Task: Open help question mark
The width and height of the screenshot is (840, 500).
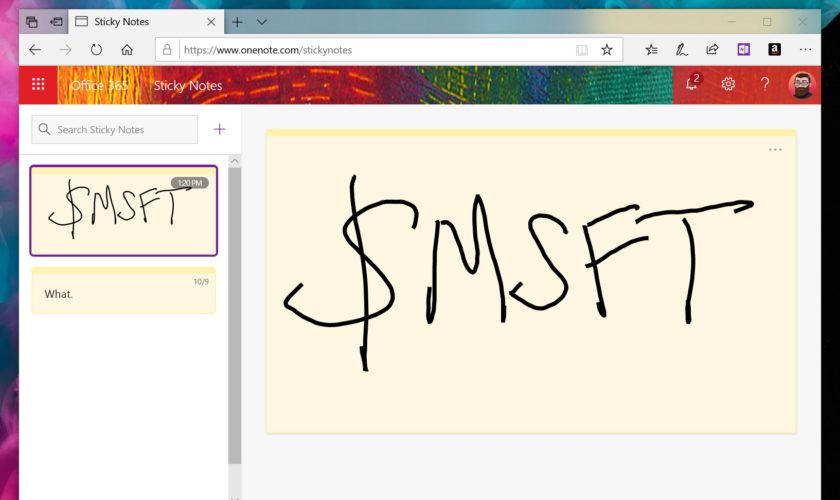Action: (x=765, y=84)
